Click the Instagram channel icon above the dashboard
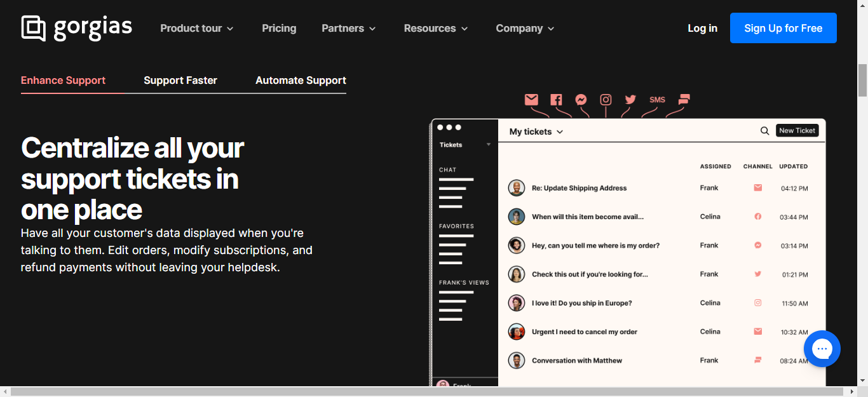The width and height of the screenshot is (868, 397). click(606, 100)
